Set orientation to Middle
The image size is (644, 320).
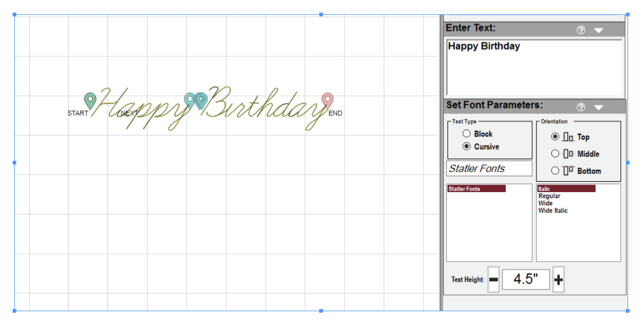click(x=555, y=154)
